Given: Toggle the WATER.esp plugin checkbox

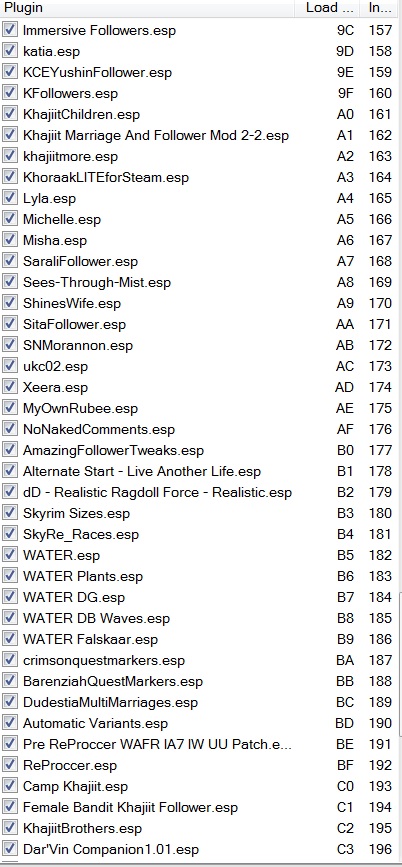Looking at the screenshot, I should pos(10,555).
